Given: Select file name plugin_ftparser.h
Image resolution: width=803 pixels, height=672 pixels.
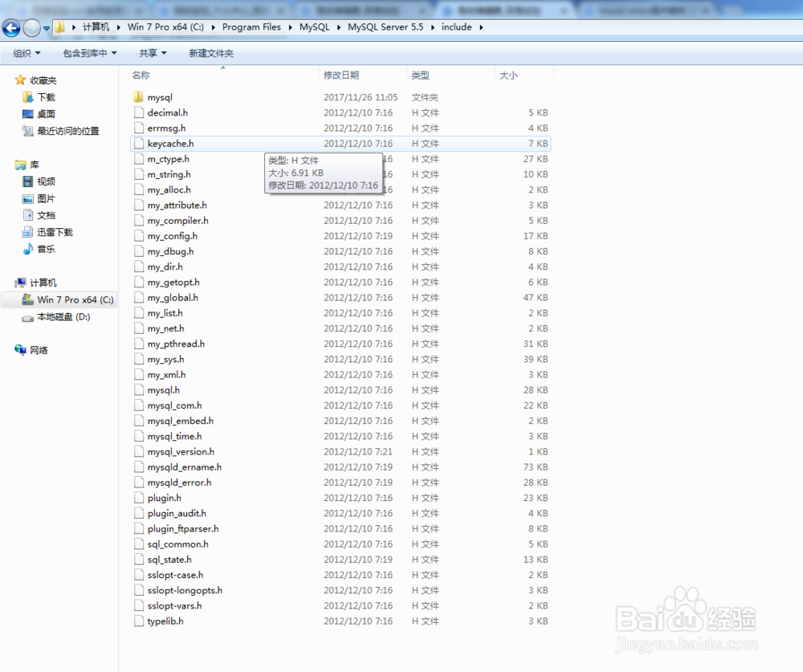Looking at the screenshot, I should 183,528.
